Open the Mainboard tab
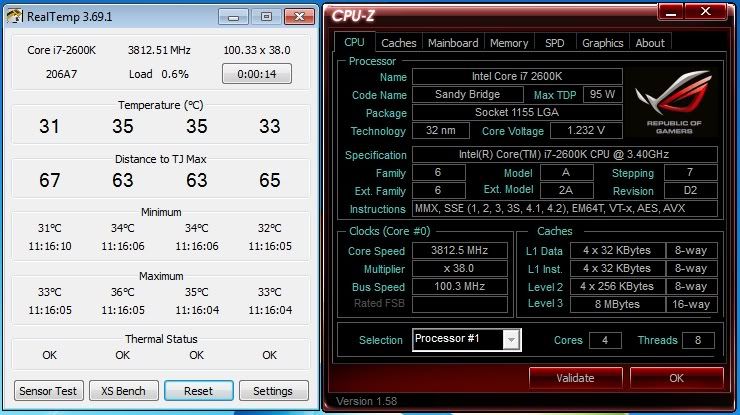 453,43
